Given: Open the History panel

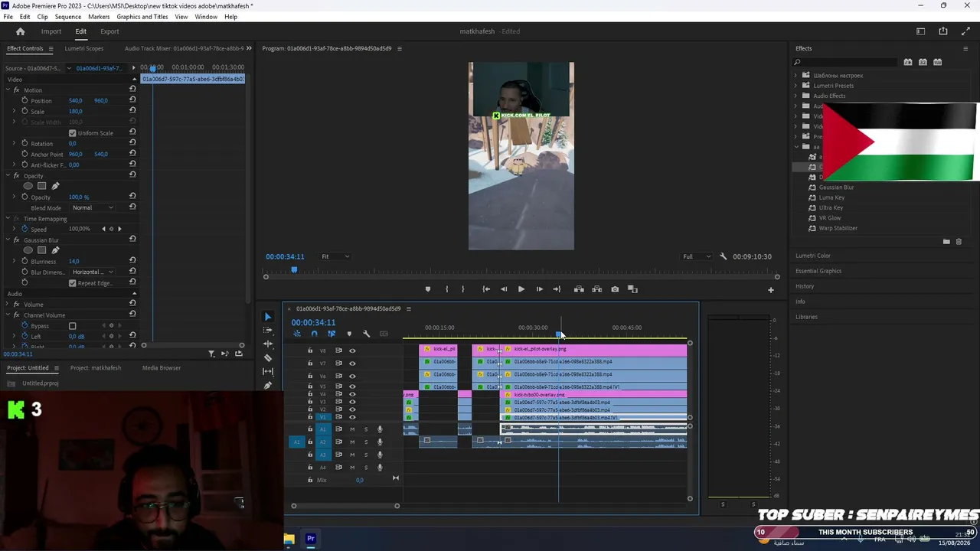Looking at the screenshot, I should pos(805,286).
